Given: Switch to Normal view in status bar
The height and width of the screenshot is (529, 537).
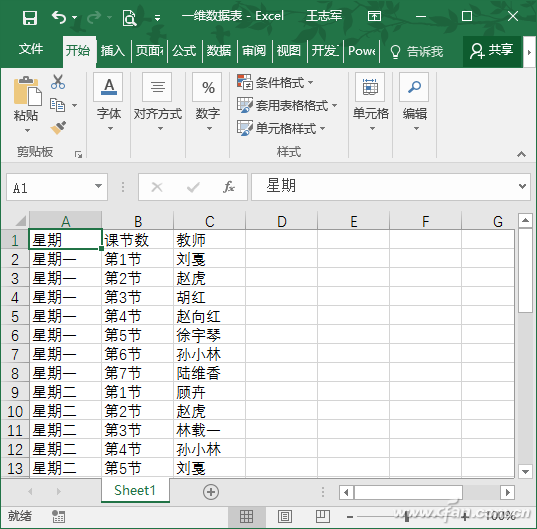Looking at the screenshot, I should [x=246, y=516].
